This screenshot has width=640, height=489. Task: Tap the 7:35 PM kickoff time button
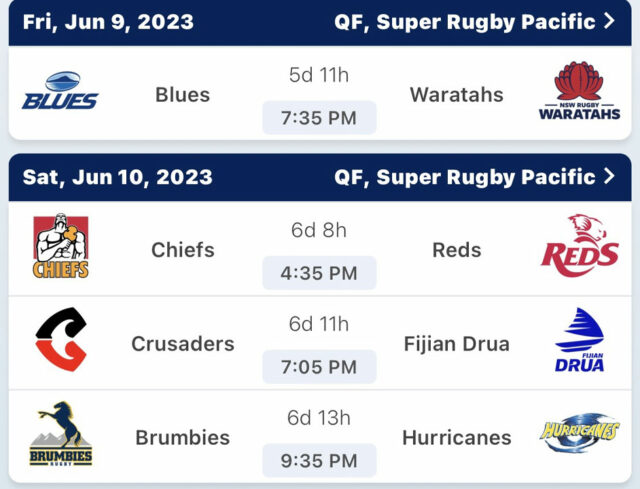pos(319,118)
